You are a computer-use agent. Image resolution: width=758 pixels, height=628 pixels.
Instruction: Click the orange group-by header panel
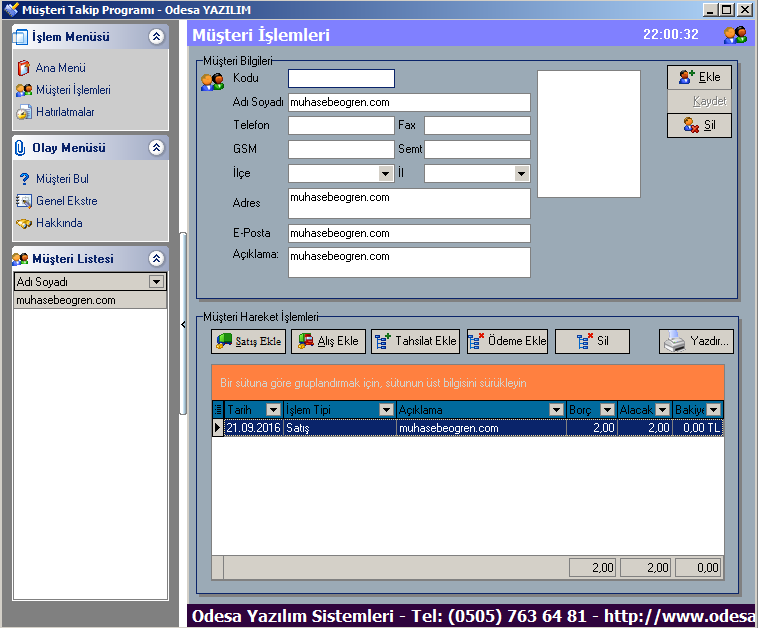tap(467, 383)
